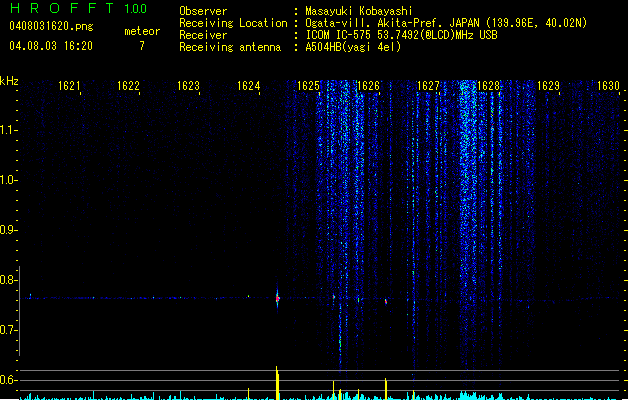Click the 0.7 kHz frequency tick label
The width and height of the screenshot is (629, 400).
tap(8, 330)
